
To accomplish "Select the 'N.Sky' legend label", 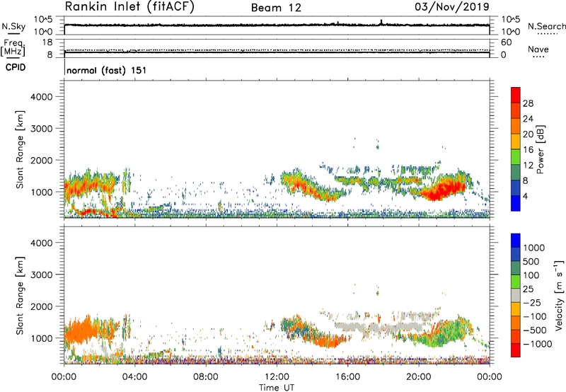I will tap(13, 26).
